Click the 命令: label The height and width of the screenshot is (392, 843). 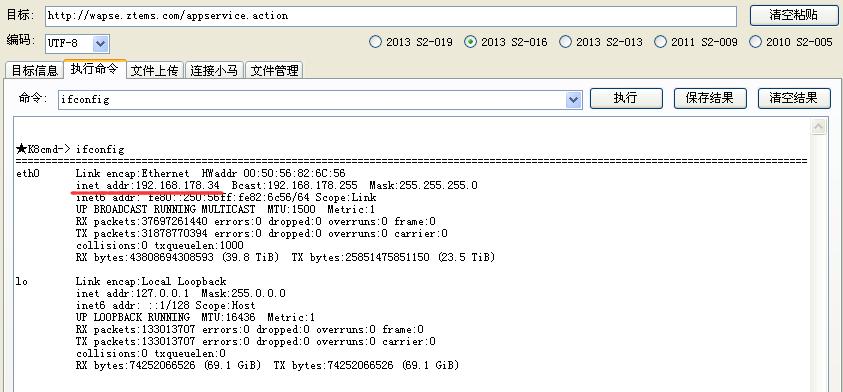coord(33,98)
